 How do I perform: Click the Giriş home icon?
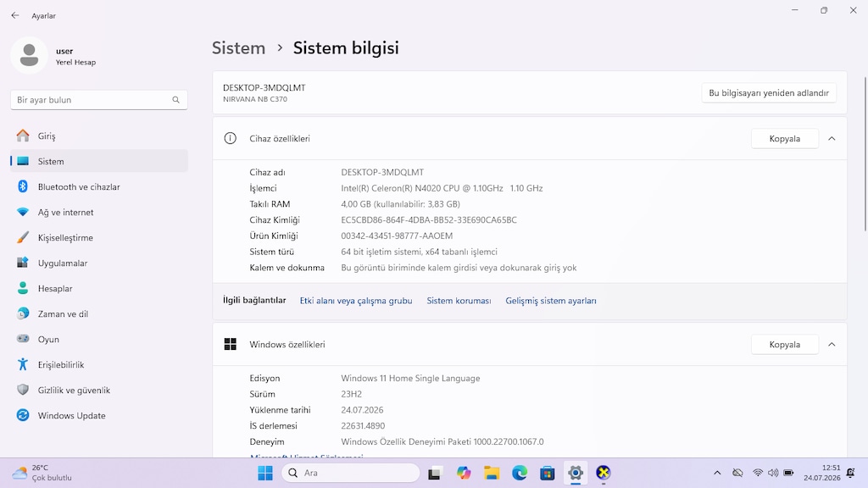click(23, 136)
